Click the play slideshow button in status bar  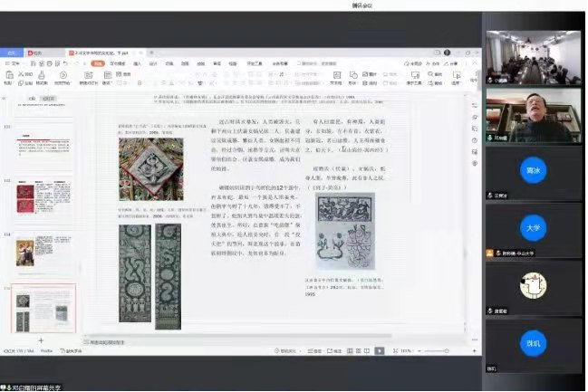pos(381,350)
